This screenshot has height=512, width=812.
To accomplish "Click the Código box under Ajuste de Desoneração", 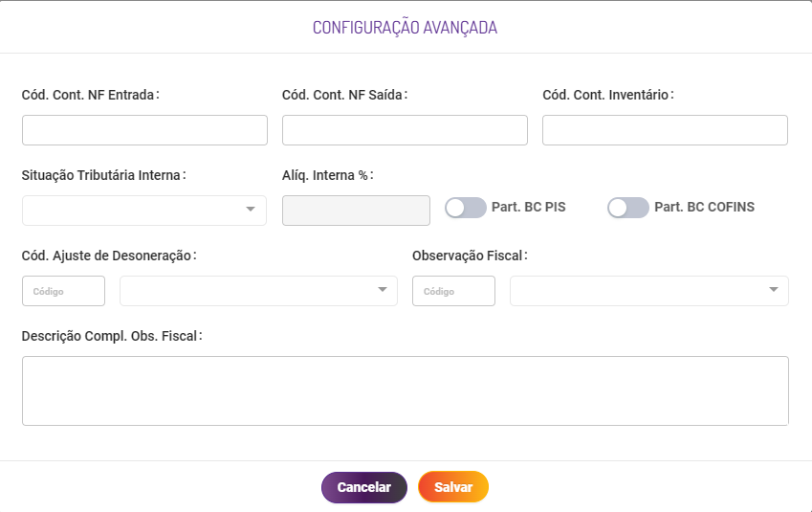I will click(63, 291).
